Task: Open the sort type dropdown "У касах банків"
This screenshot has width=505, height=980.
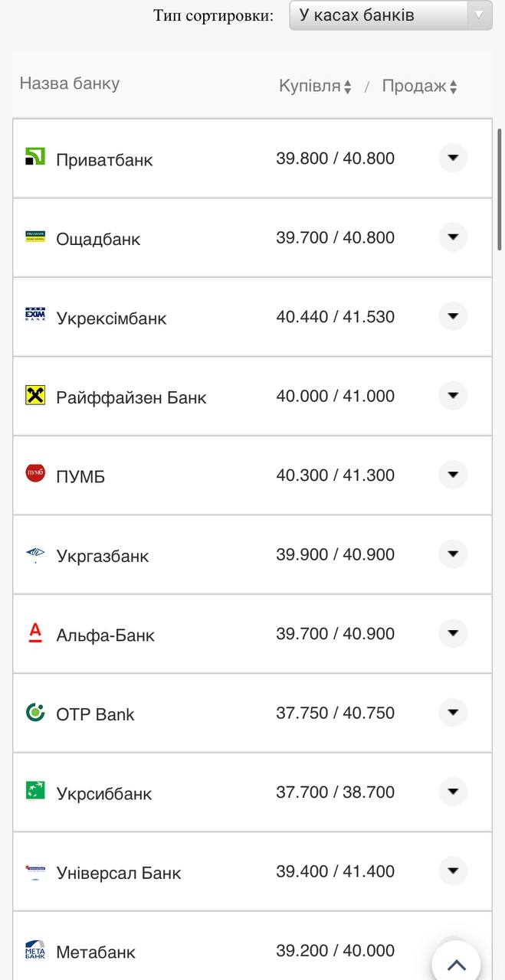Action: coord(390,15)
